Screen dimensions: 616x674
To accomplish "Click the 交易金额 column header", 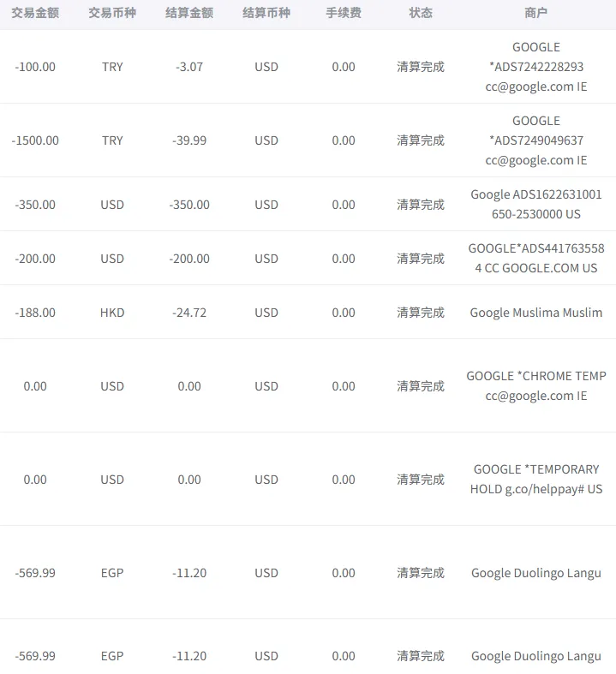I will tap(35, 13).
